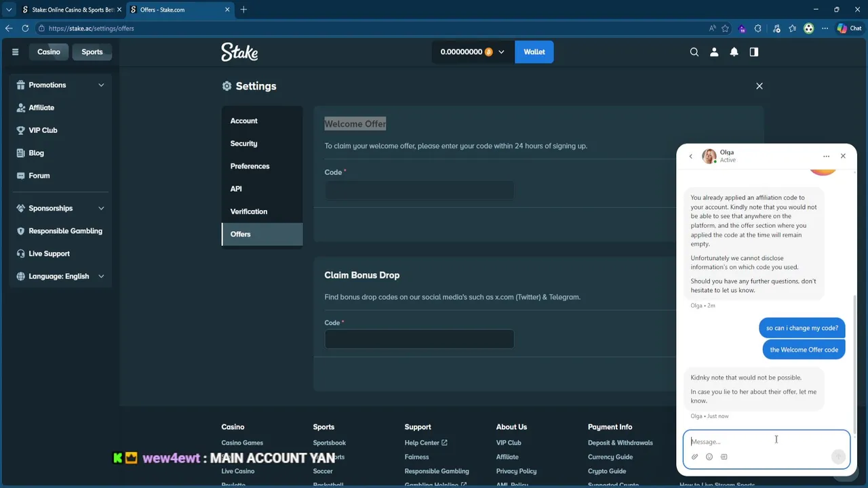Viewport: 868px width, 488px height.
Task: Click the browser back arrow
Action: [x=9, y=28]
